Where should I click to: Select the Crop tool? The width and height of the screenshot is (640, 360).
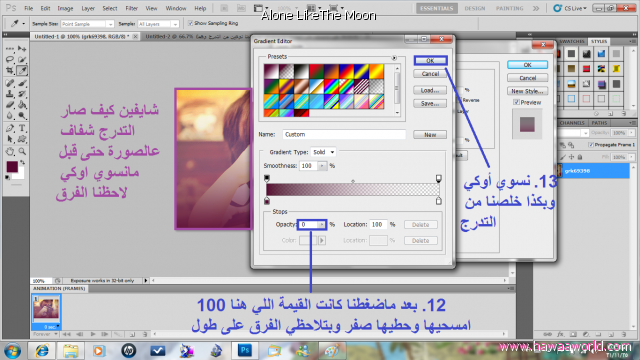[10, 71]
